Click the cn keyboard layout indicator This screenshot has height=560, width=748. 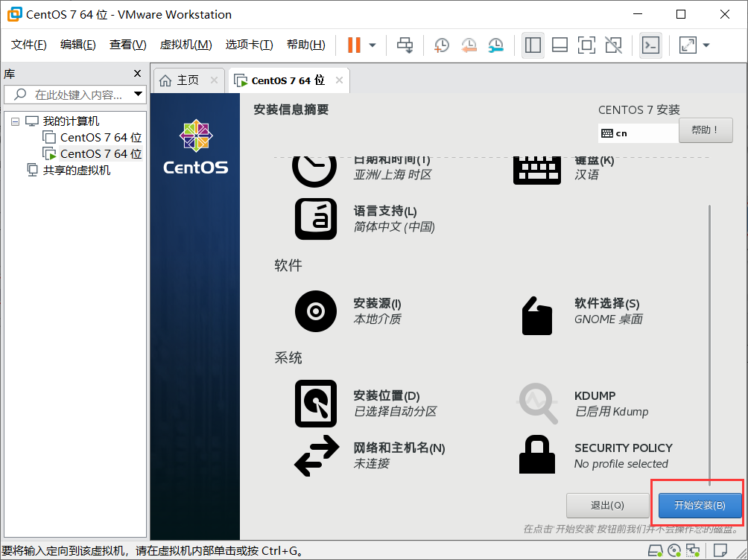(638, 133)
